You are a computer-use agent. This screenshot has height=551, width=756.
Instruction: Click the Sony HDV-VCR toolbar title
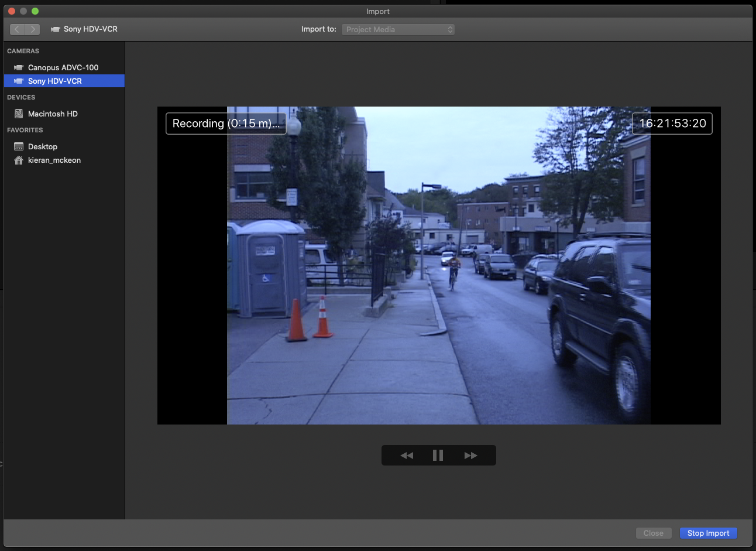(x=91, y=29)
